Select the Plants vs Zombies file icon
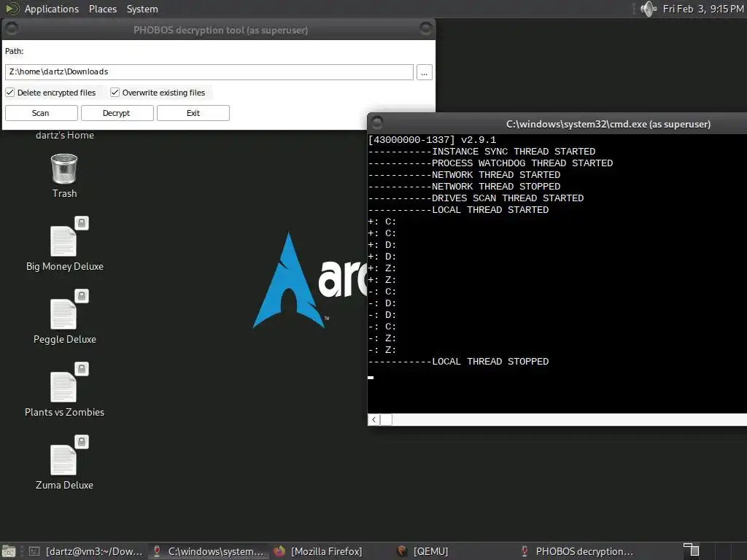The image size is (747, 560). click(x=64, y=386)
